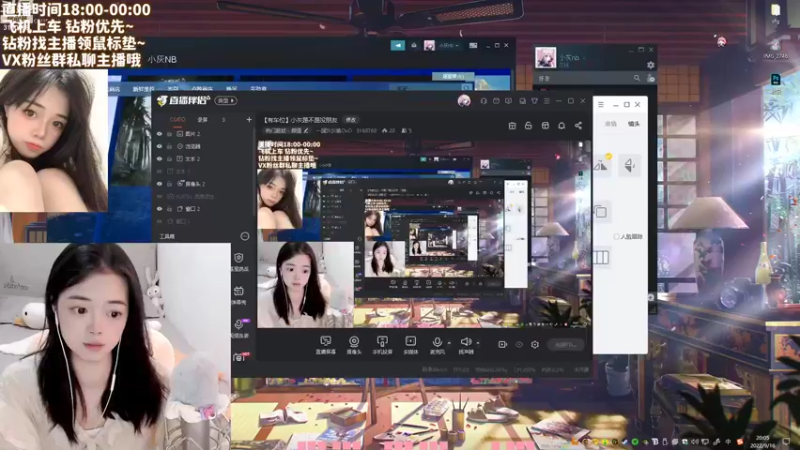Open the microphone effects icon in side toolbar
The width and height of the screenshot is (800, 450).
coord(239,324)
